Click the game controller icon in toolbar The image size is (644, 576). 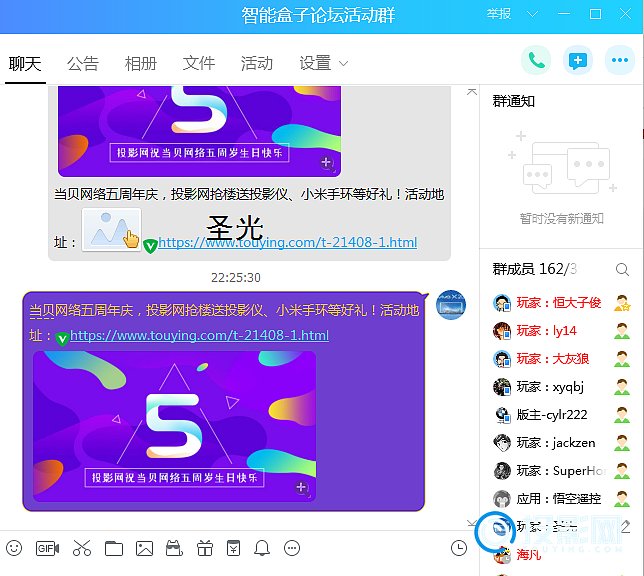click(x=174, y=548)
